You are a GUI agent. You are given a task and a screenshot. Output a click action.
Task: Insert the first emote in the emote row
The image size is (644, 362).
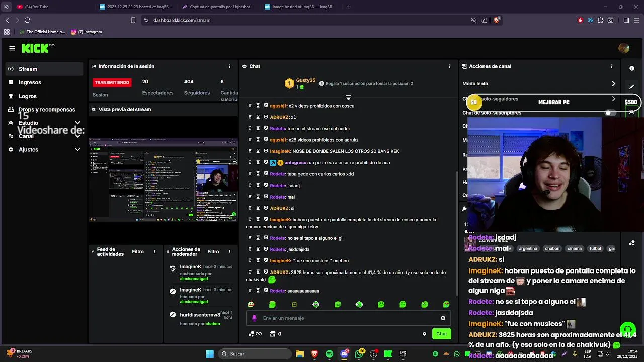251,304
